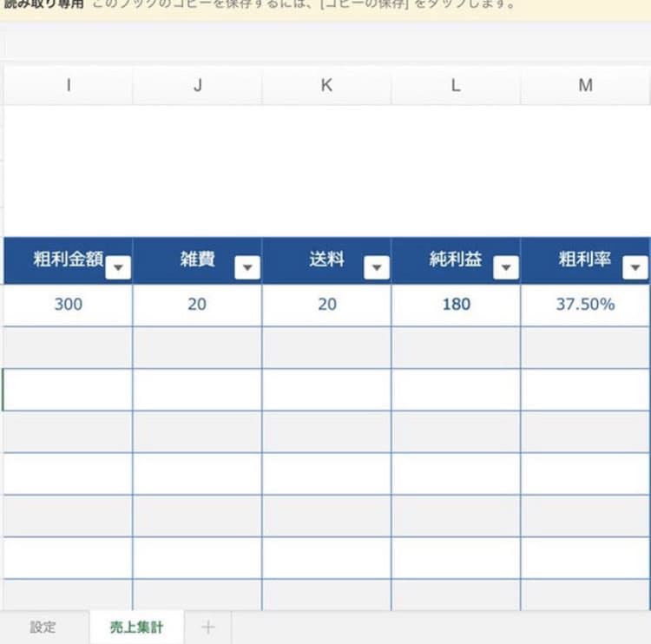This screenshot has width=651, height=644.
Task: Click the 雑費 header cell
Action: coord(198,260)
